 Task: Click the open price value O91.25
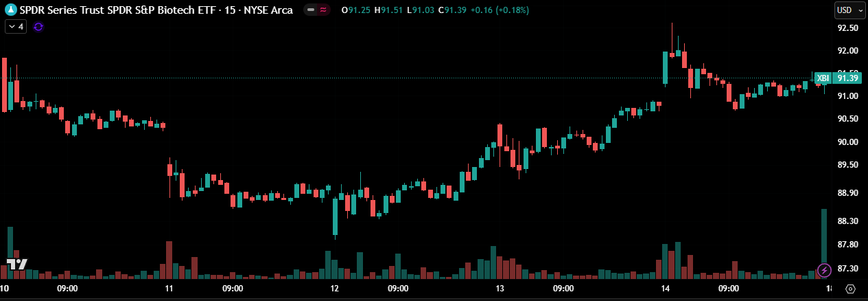(x=355, y=10)
